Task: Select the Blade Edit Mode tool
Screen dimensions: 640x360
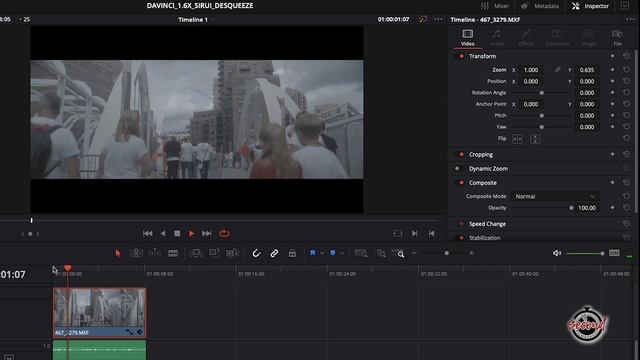Action: [173, 253]
